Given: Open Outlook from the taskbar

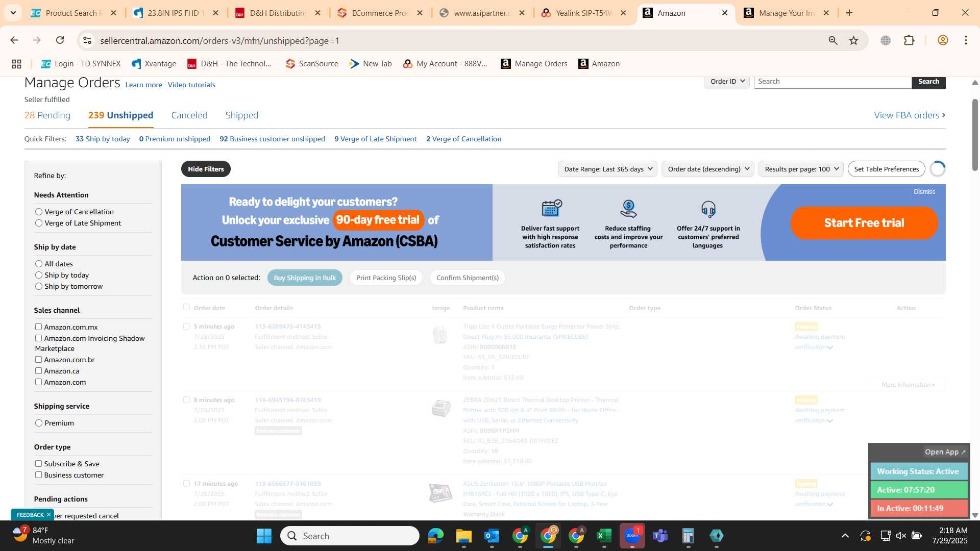Looking at the screenshot, I should 492,536.
